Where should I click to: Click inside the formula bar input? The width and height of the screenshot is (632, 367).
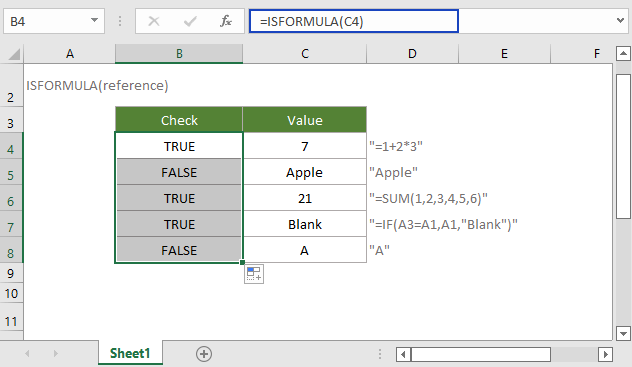pyautogui.click(x=353, y=21)
